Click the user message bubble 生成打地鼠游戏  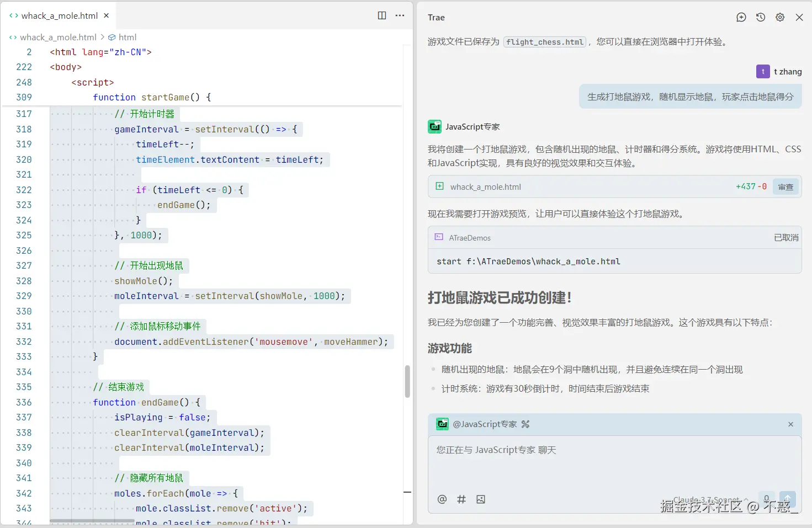(690, 97)
